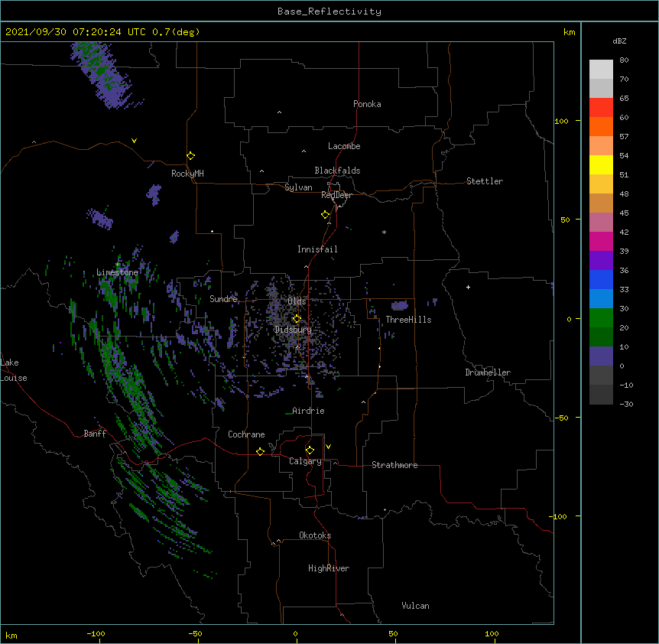Click the caret marker west of Ponoka

pyautogui.click(x=279, y=112)
